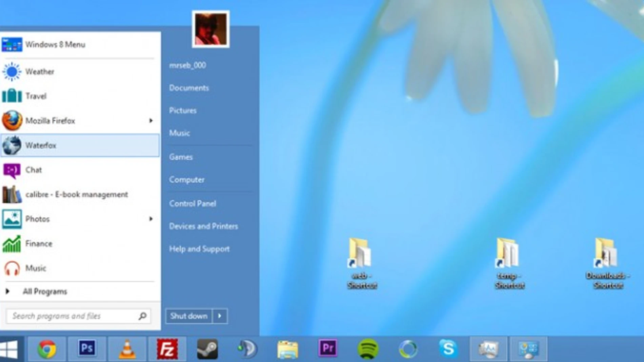This screenshot has height=362, width=644.
Task: Expand All Programs
Action: pyautogui.click(x=44, y=291)
